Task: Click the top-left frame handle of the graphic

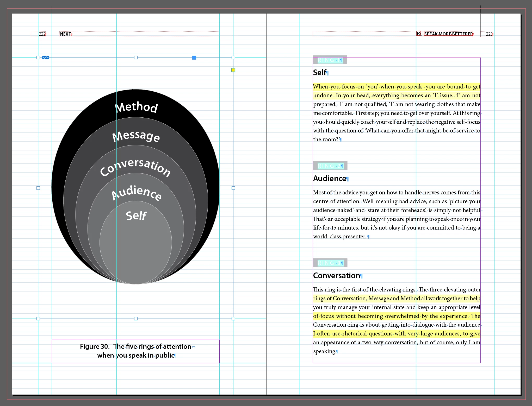Action: [38, 58]
